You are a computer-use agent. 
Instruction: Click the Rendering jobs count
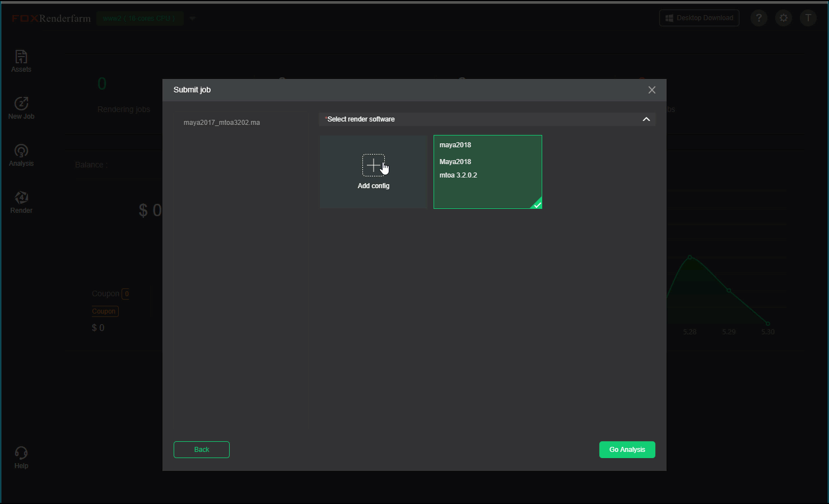[x=102, y=84]
